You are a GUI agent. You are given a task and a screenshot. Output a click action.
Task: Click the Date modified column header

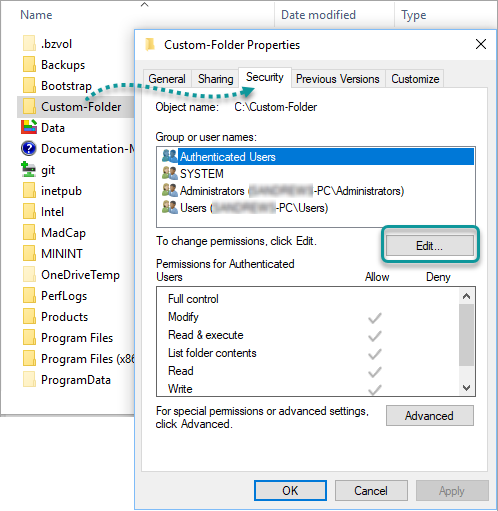tap(318, 15)
